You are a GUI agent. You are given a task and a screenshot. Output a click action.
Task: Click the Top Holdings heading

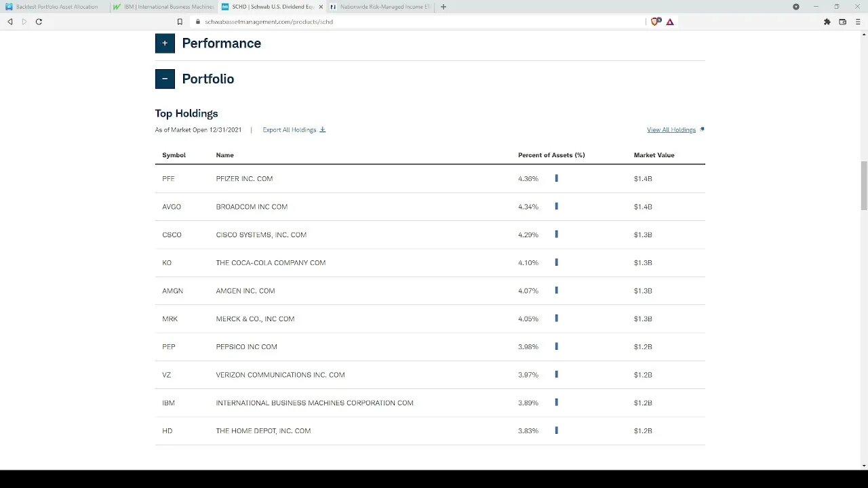pos(186,113)
